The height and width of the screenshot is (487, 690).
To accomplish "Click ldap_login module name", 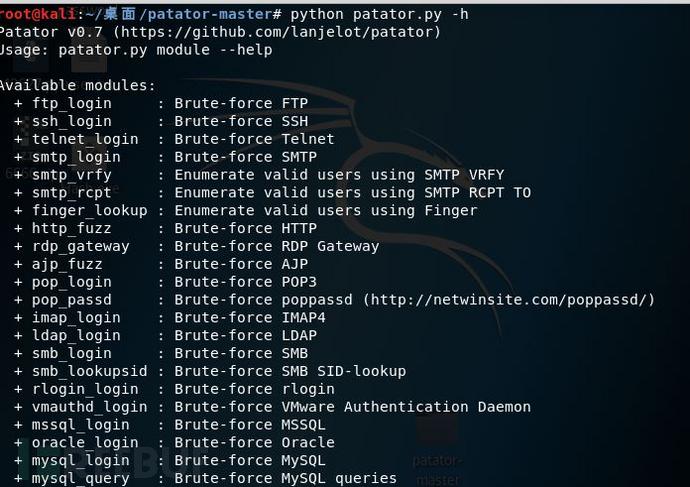I will [76, 336].
